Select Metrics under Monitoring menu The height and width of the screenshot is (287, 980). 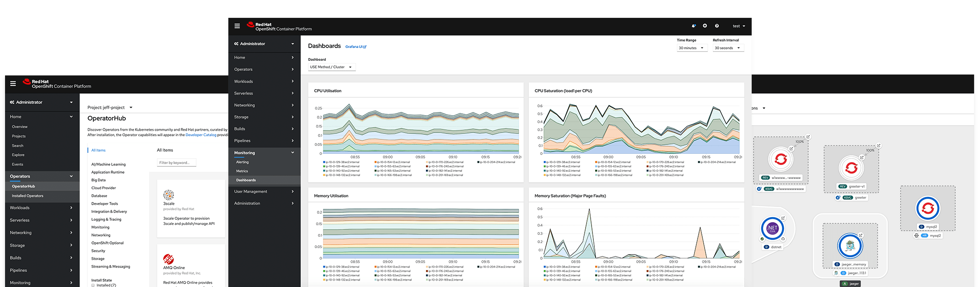click(x=242, y=171)
